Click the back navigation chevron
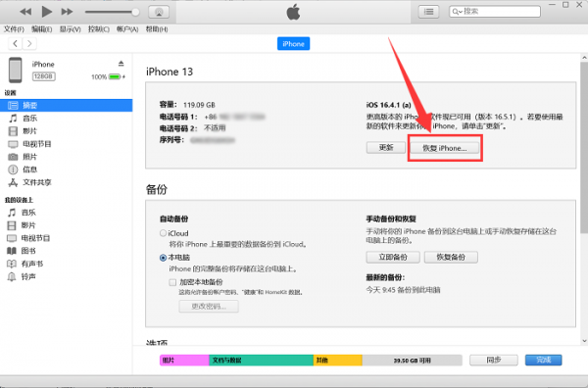 (15, 43)
